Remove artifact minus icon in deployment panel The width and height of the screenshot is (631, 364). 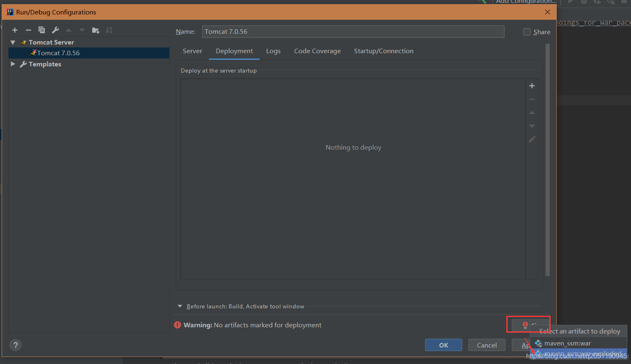(x=532, y=99)
